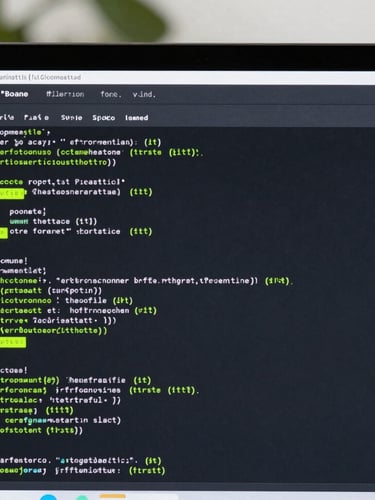Click the green highlighted block below "(errBoutoaor"

point(13,342)
